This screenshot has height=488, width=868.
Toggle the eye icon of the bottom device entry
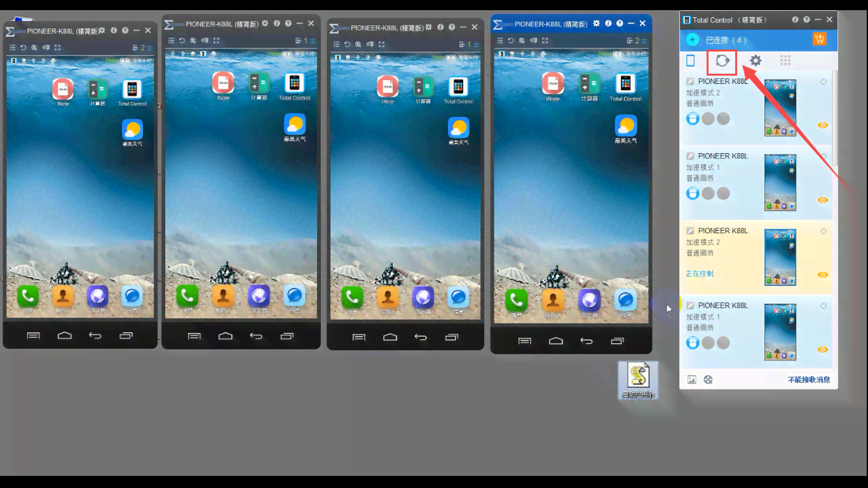[x=823, y=349]
